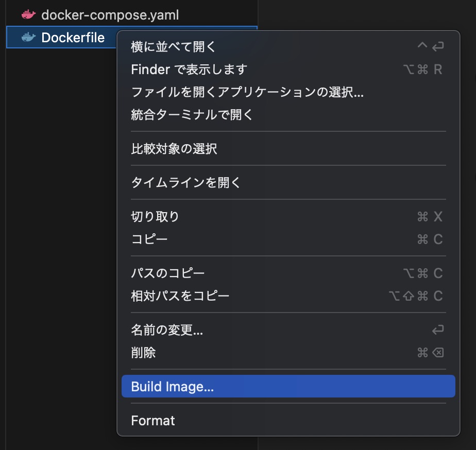476x450 pixels.
Task: Select 名前の変更... to rename file
Action: point(167,330)
